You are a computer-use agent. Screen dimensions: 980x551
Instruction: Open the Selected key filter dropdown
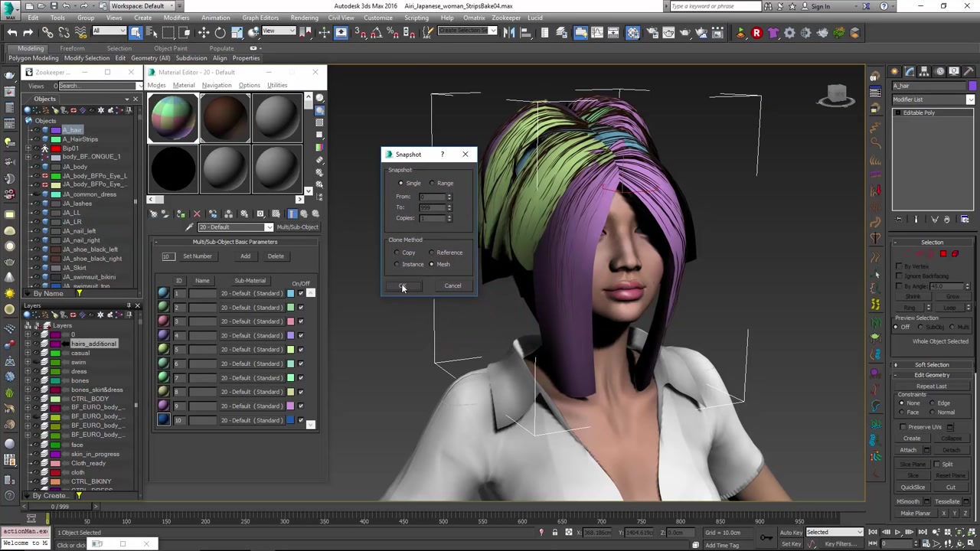pos(835,533)
